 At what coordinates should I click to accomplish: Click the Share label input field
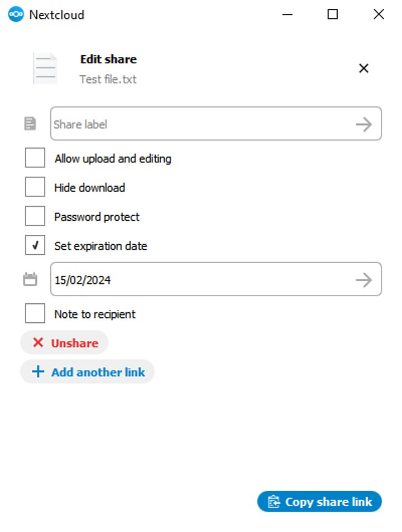pyautogui.click(x=167, y=124)
